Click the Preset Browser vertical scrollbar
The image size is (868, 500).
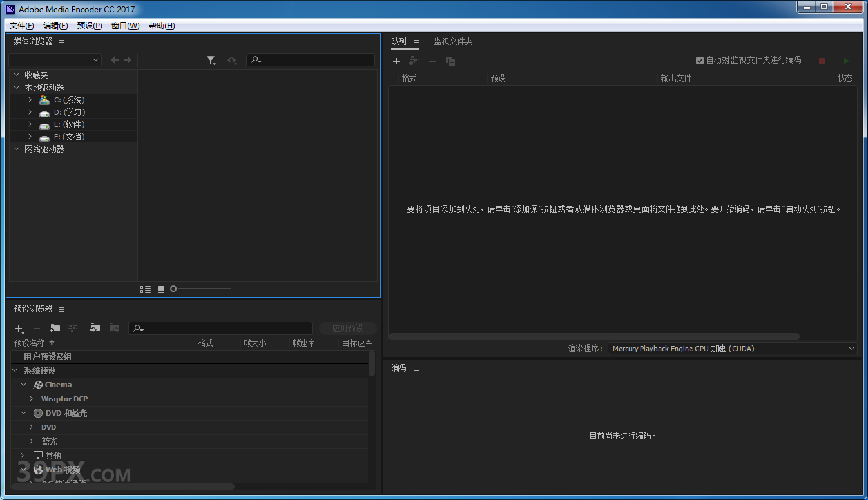click(372, 363)
